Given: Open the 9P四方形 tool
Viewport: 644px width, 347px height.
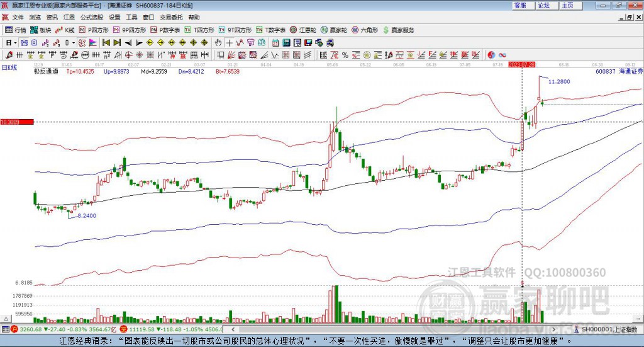Looking at the screenshot, I should click(130, 30).
